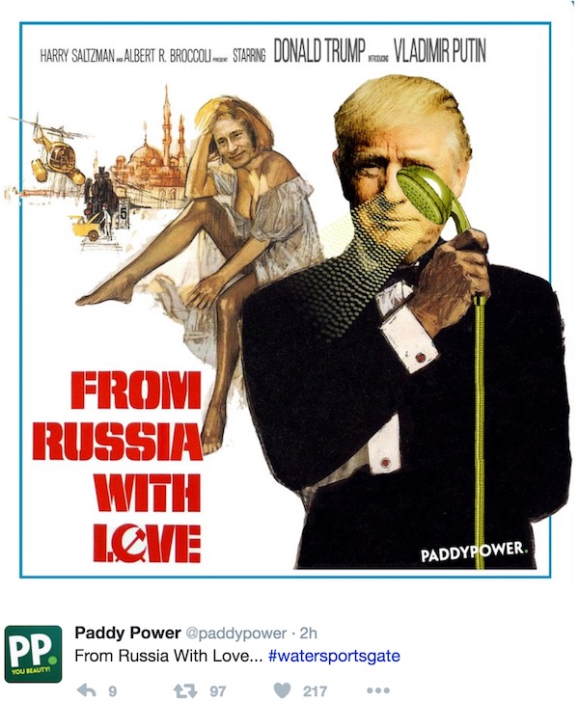This screenshot has height=728, width=579.
Task: Click the reply count 9
Action: [113, 691]
